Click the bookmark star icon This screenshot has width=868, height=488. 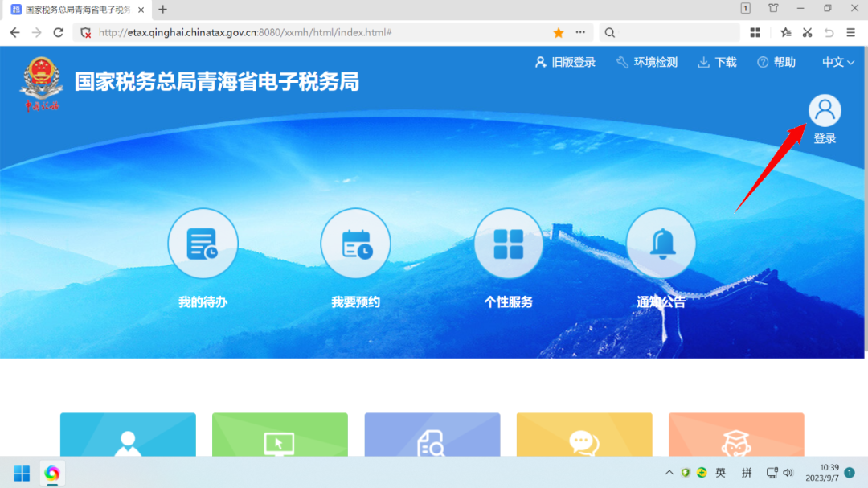tap(559, 33)
